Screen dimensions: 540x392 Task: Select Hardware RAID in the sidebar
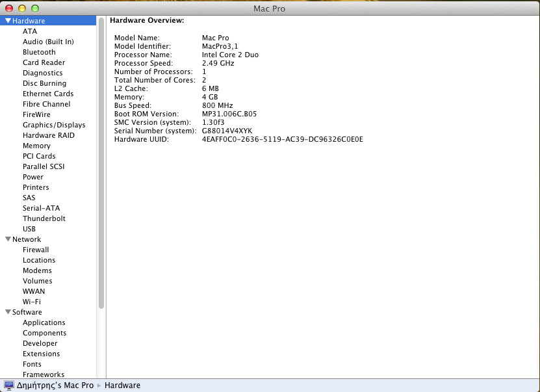pyautogui.click(x=49, y=135)
